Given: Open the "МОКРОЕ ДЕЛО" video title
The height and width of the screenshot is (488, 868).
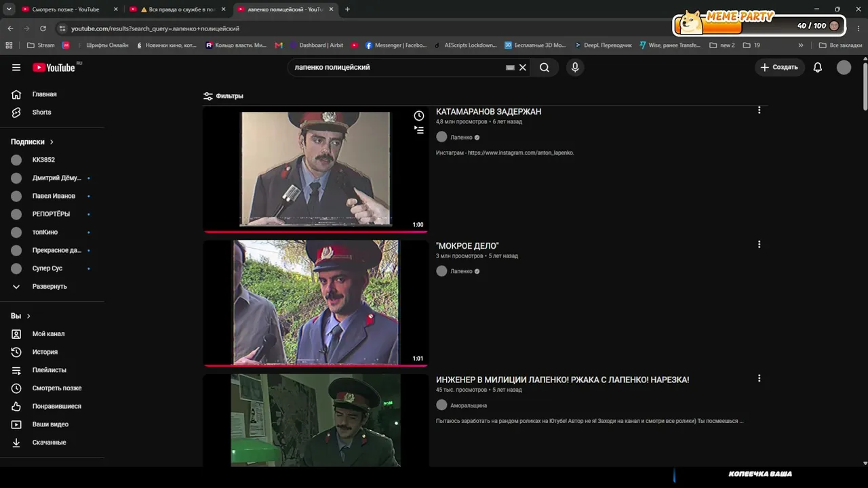Looking at the screenshot, I should (x=467, y=246).
